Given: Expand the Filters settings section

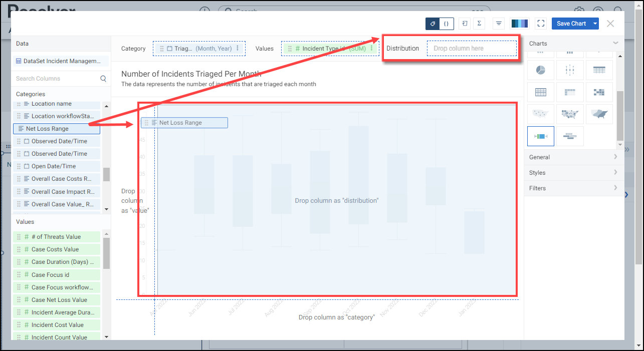Looking at the screenshot, I should click(574, 188).
